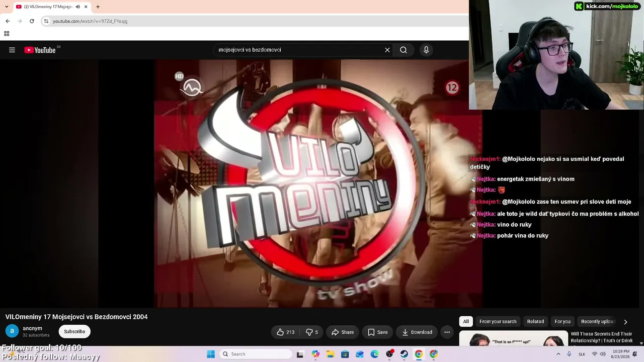
Task: Dislike the video with thumbs down
Action: 312,332
